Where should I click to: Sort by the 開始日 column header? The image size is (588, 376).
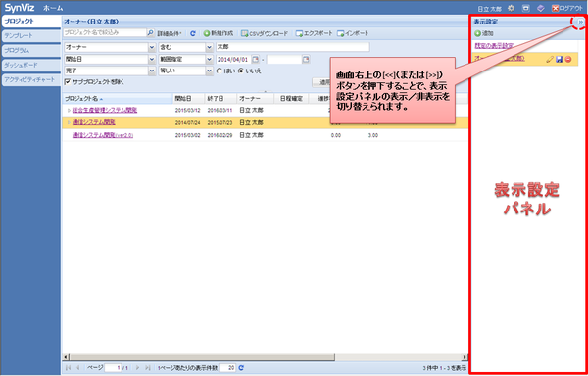tap(188, 99)
